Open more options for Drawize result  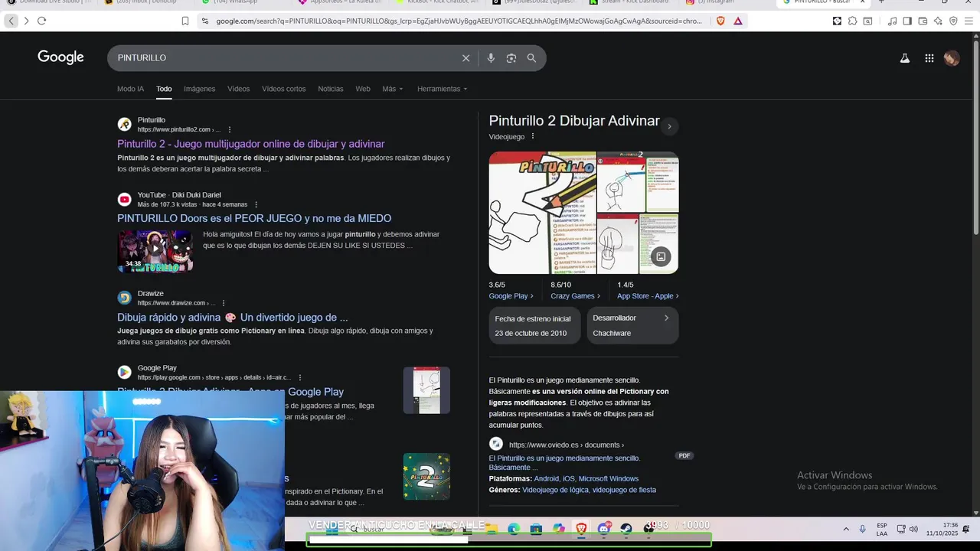(x=224, y=303)
